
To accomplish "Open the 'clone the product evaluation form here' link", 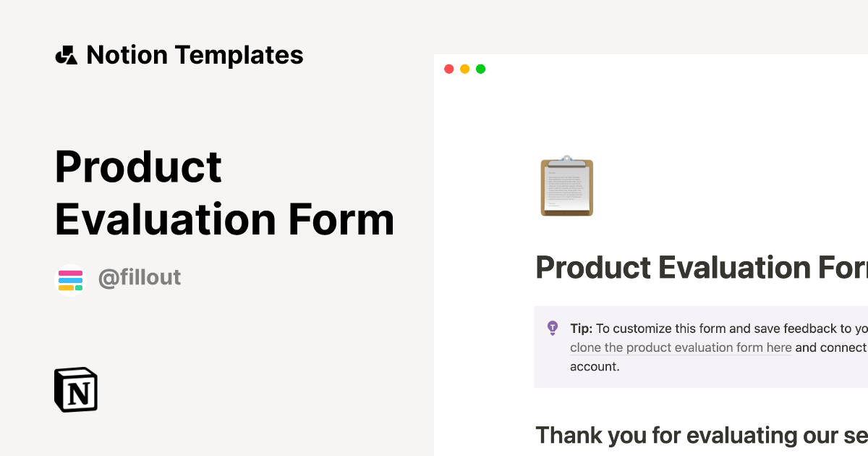I will click(680, 347).
